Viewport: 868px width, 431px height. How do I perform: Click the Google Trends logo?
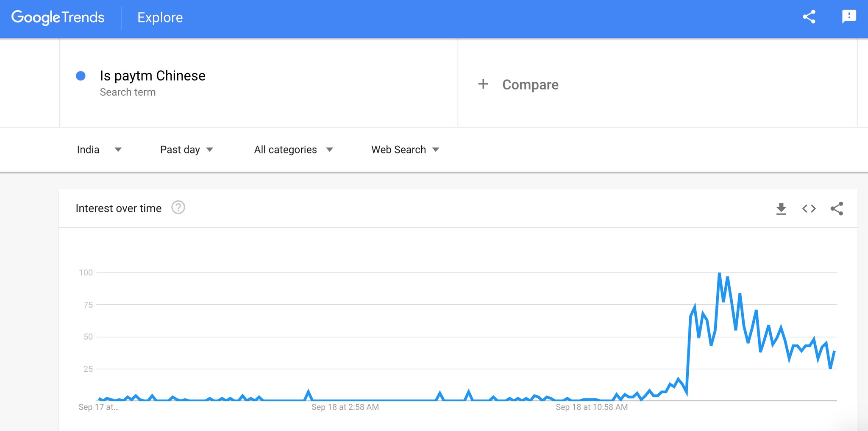tap(58, 17)
